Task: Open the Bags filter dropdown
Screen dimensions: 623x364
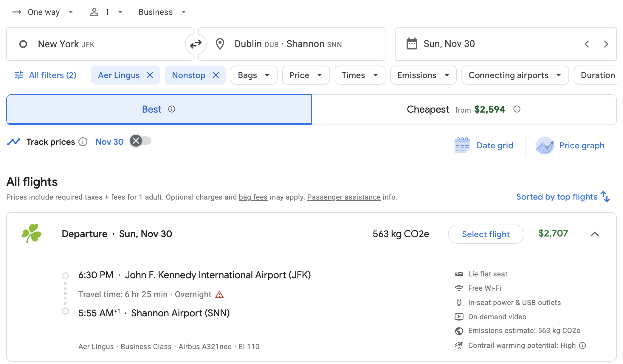Action: click(x=254, y=75)
